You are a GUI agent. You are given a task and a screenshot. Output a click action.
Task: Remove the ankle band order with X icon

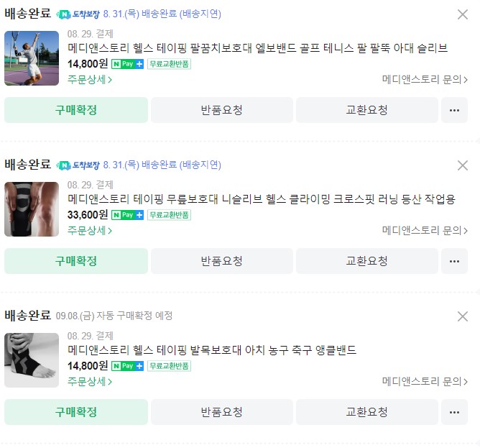(x=462, y=316)
